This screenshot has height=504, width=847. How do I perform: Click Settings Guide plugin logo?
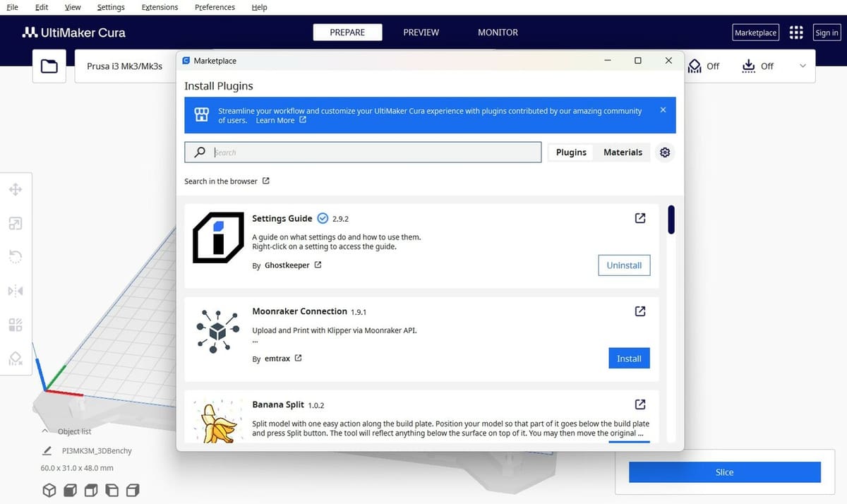[x=218, y=237]
